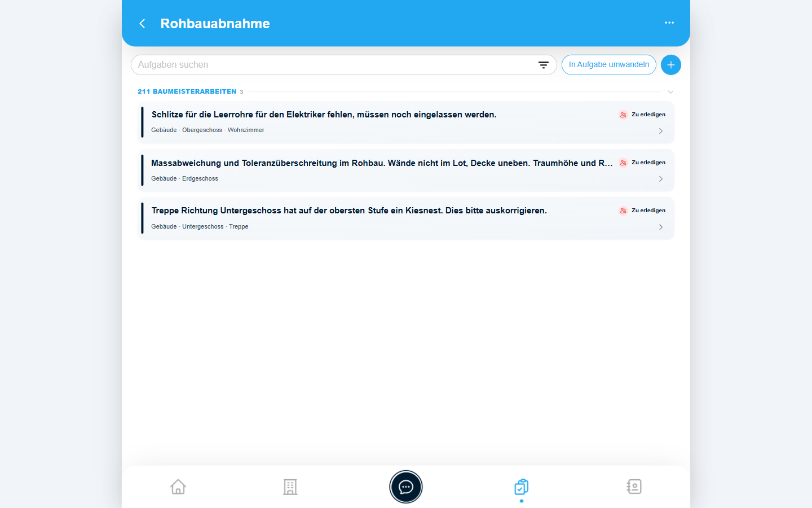Click Zu erledigen status on Massabweichung task
Screen dimensions: 812x508
[648, 163]
